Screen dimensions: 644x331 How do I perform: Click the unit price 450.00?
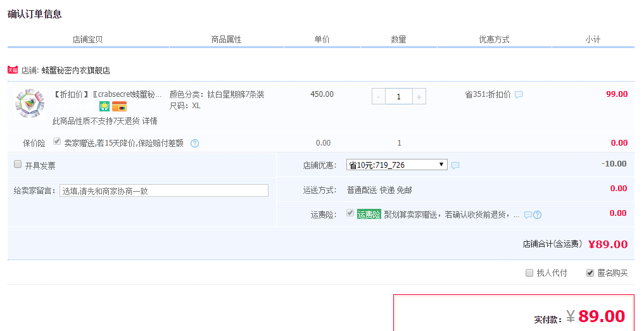(x=322, y=94)
